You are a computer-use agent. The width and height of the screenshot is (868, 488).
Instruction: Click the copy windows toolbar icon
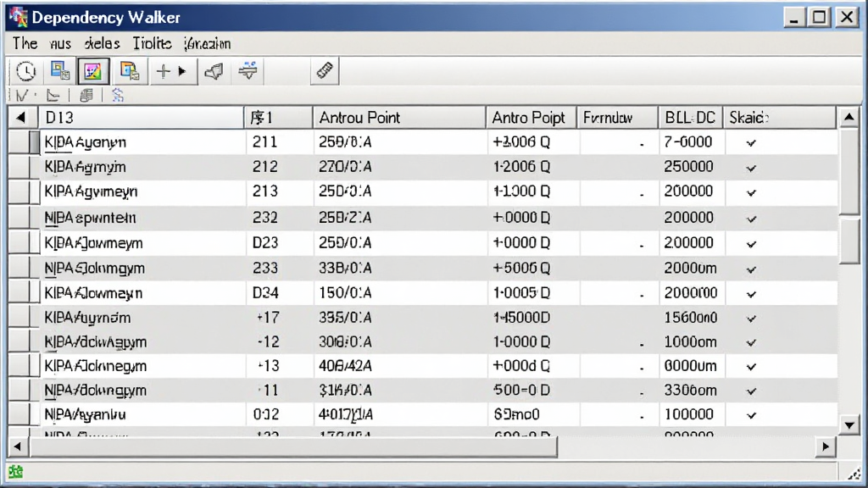(x=130, y=71)
